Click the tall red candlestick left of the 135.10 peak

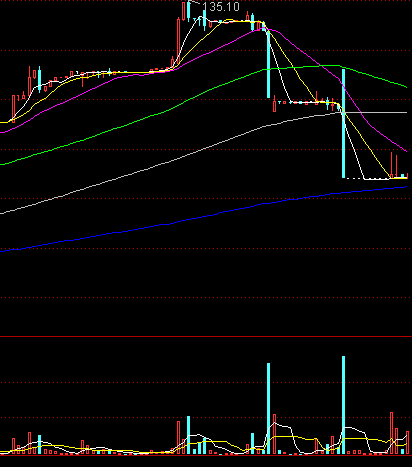click(x=178, y=42)
